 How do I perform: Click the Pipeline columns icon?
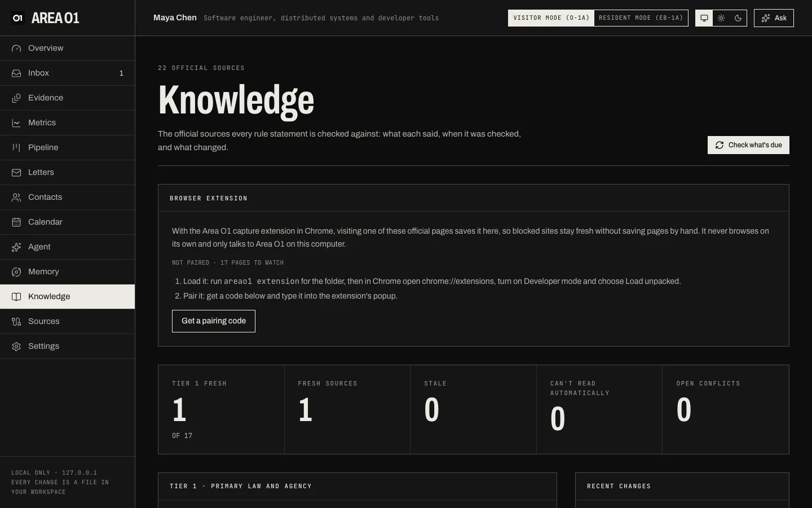pyautogui.click(x=16, y=148)
